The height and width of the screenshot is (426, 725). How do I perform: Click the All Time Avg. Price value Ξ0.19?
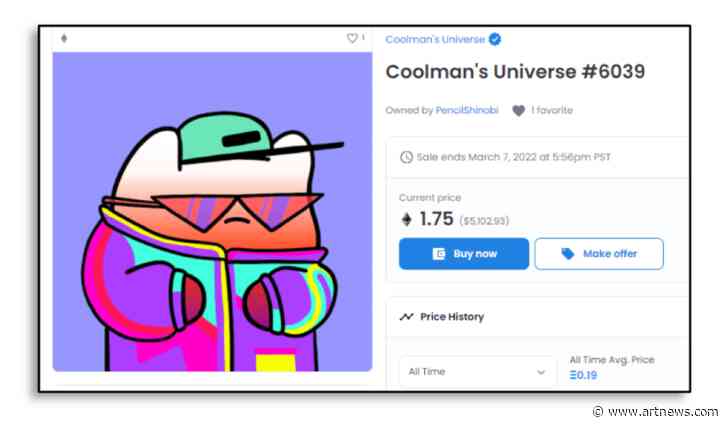point(586,376)
